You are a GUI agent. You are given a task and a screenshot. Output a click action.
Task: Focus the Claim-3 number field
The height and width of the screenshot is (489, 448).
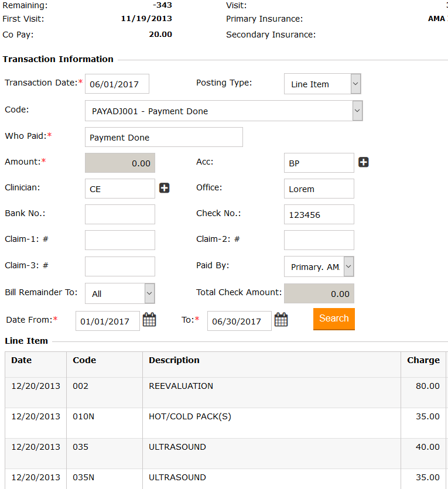(x=120, y=266)
